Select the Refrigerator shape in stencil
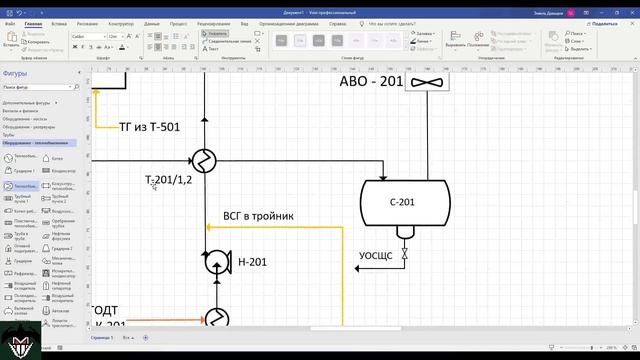The height and width of the screenshot is (360, 640). (x=20, y=273)
